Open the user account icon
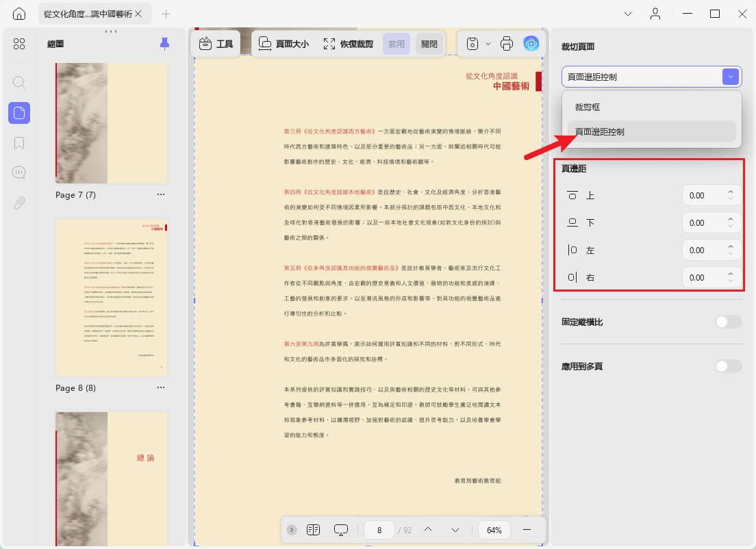 click(655, 14)
